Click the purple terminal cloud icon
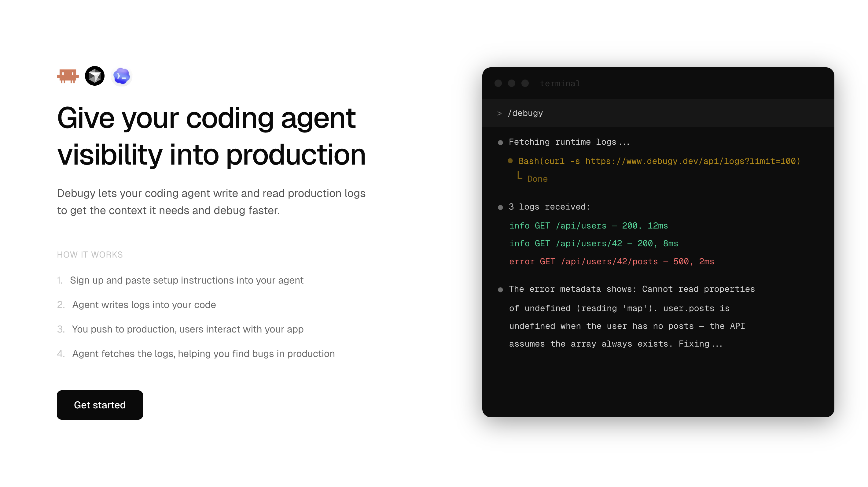This screenshot has height=487, width=868. coord(122,76)
